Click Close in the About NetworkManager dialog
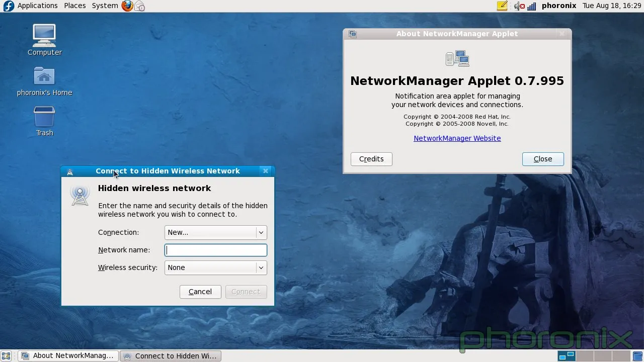The width and height of the screenshot is (644, 362). [543, 159]
